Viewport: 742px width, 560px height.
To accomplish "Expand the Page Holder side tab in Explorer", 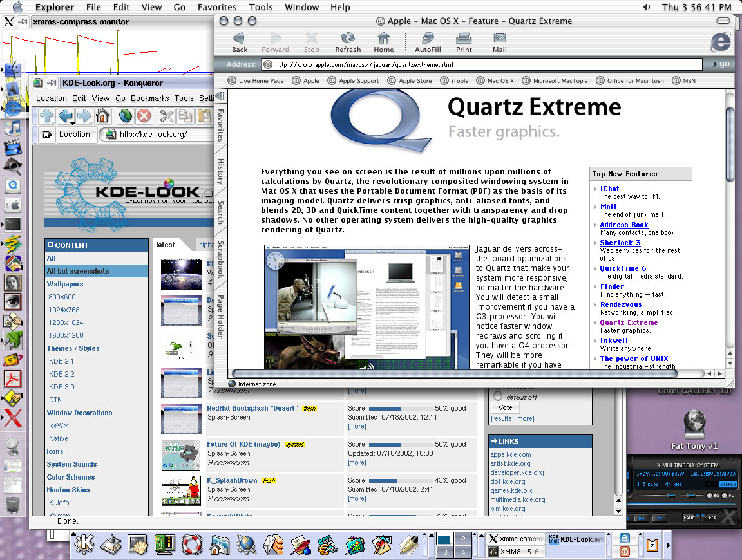I will [x=220, y=317].
